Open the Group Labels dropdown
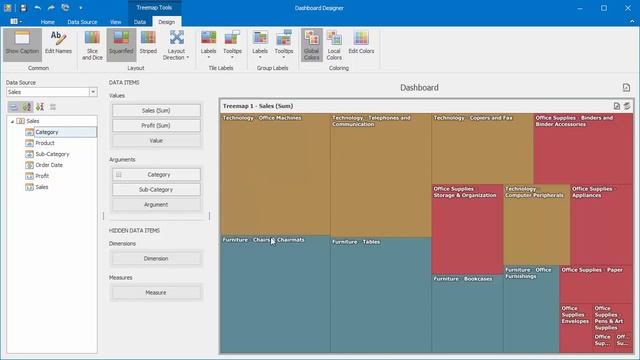 [x=260, y=44]
